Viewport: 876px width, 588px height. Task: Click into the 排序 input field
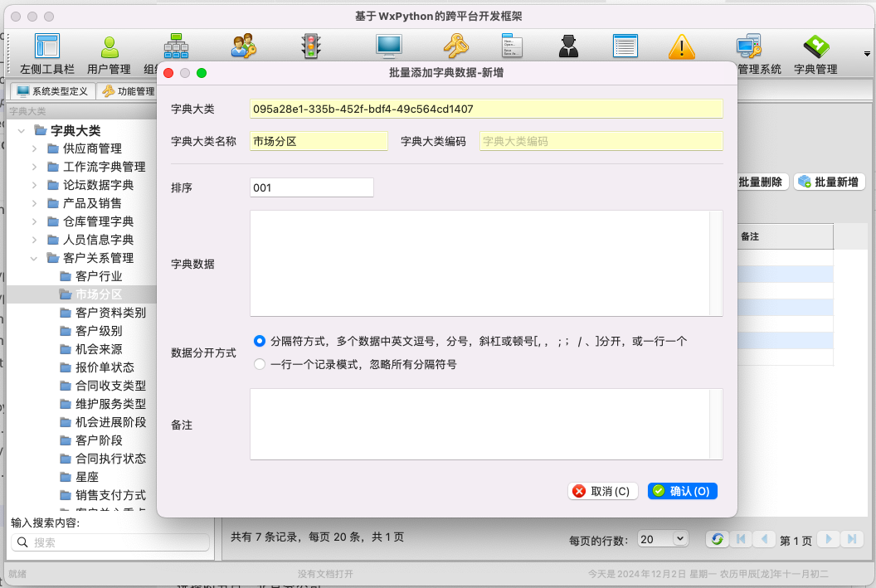pyautogui.click(x=311, y=187)
